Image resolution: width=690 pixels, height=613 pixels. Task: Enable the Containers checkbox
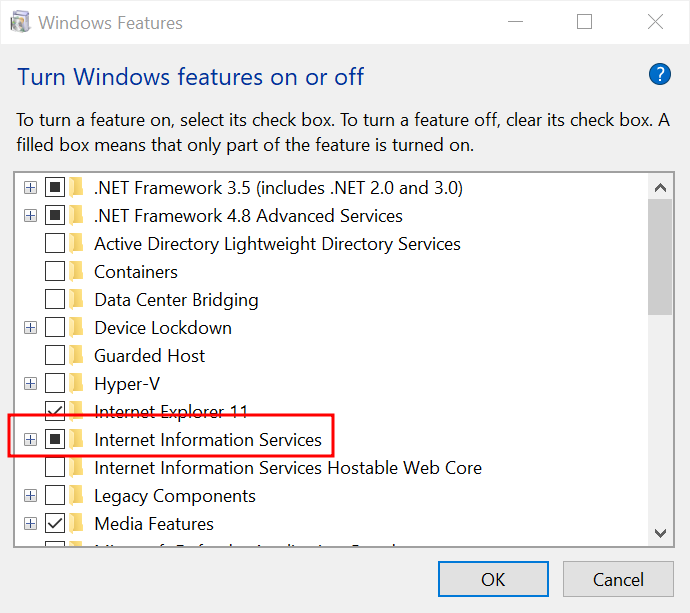click(55, 272)
